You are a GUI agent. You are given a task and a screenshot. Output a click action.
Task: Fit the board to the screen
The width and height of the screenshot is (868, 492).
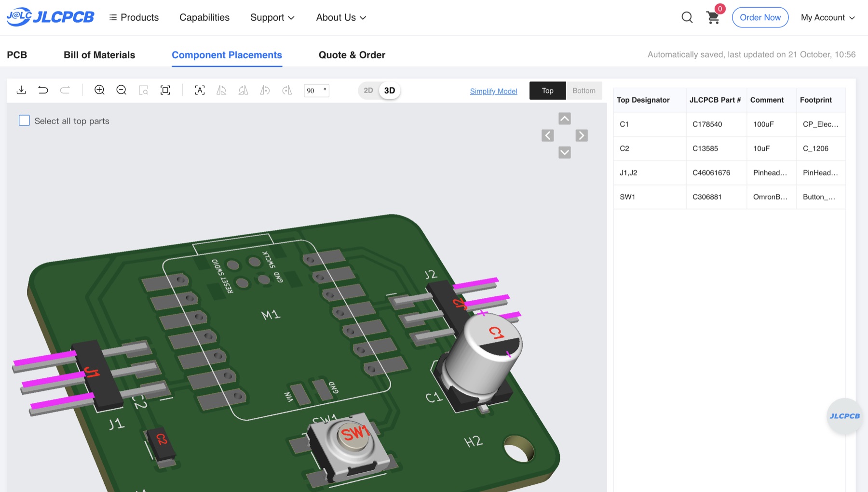point(165,90)
